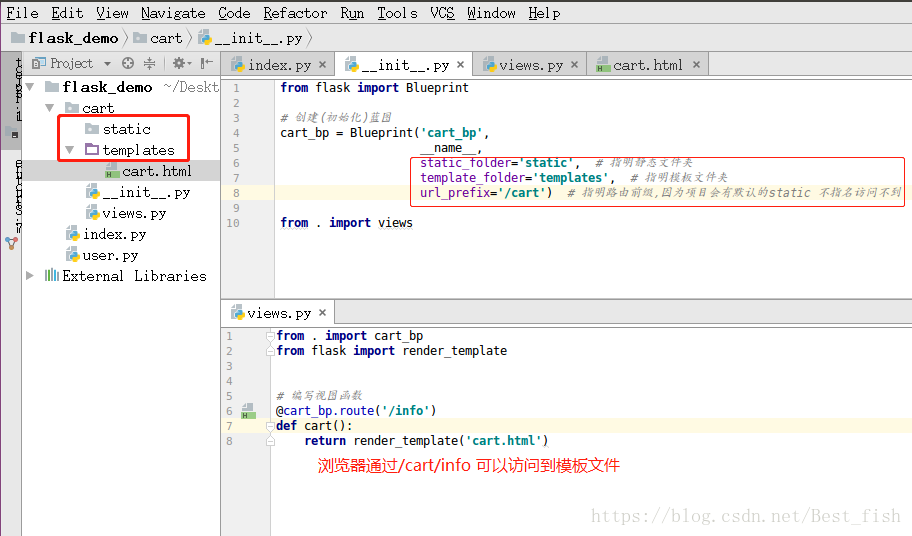Select templates folder in project tree
Viewport: 912px width, 536px height.
138,150
